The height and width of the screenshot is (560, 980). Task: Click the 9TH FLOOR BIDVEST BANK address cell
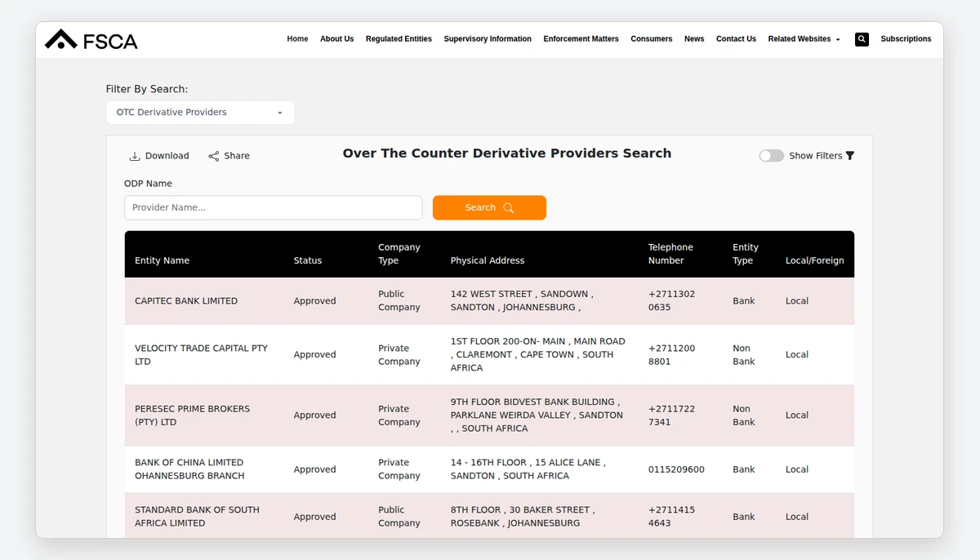[x=537, y=416]
